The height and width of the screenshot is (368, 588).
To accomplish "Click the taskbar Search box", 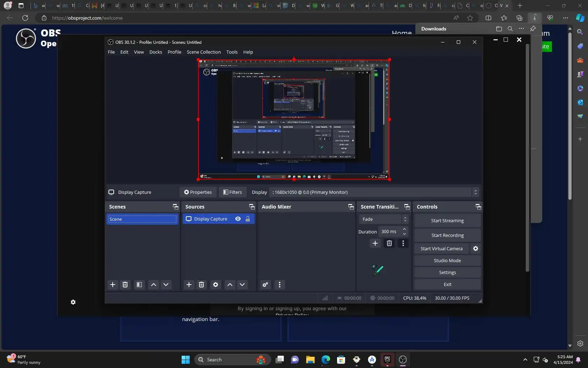I will click(x=232, y=360).
